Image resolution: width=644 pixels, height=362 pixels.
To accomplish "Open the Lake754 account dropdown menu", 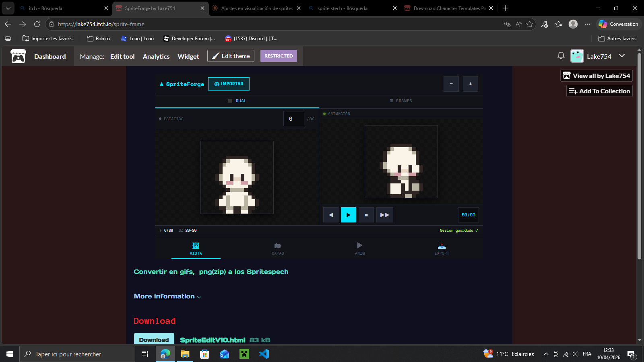I will click(622, 56).
